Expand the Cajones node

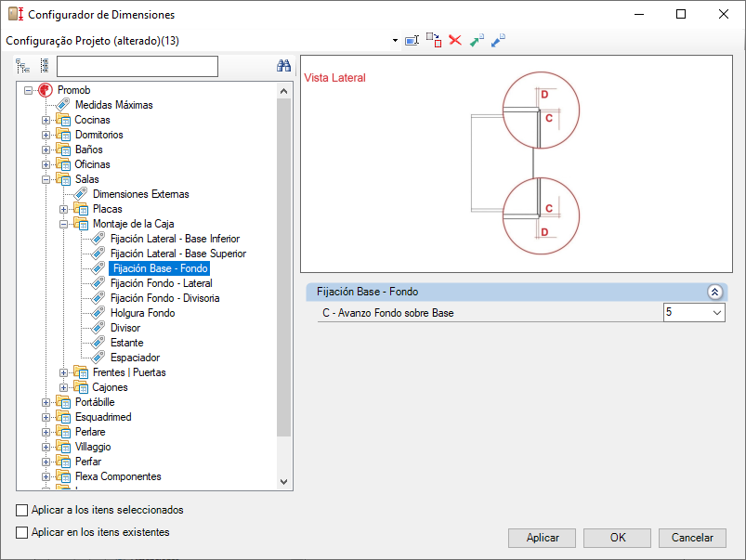click(63, 387)
